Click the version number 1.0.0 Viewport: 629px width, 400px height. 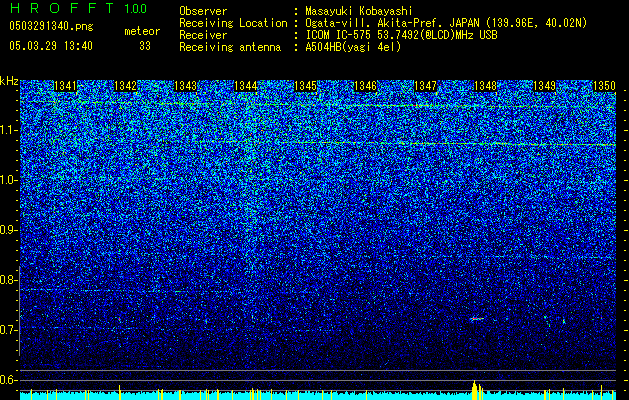135,8
